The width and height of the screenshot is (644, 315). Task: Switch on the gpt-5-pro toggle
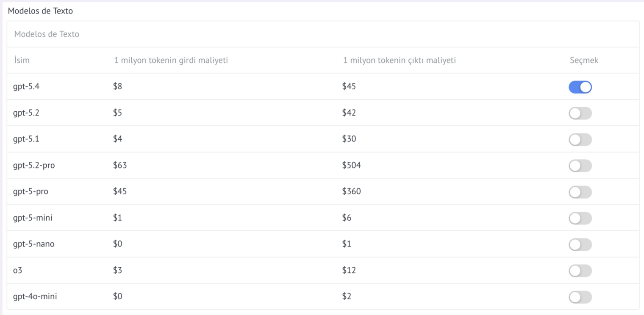click(x=580, y=192)
